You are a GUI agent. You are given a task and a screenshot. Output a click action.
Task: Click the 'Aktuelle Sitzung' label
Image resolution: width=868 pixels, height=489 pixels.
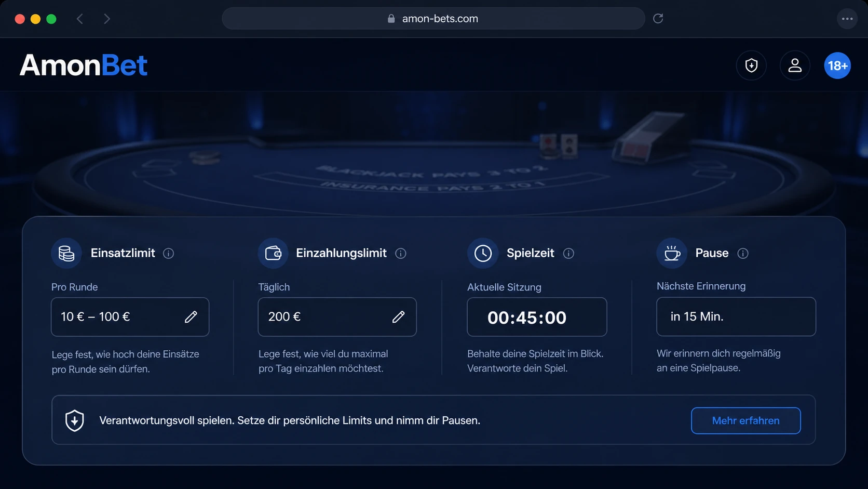point(504,287)
